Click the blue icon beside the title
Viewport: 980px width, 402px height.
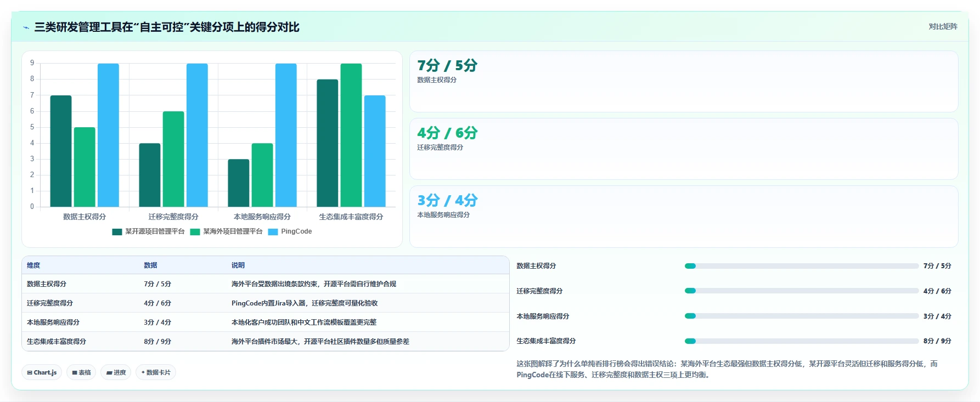point(26,27)
